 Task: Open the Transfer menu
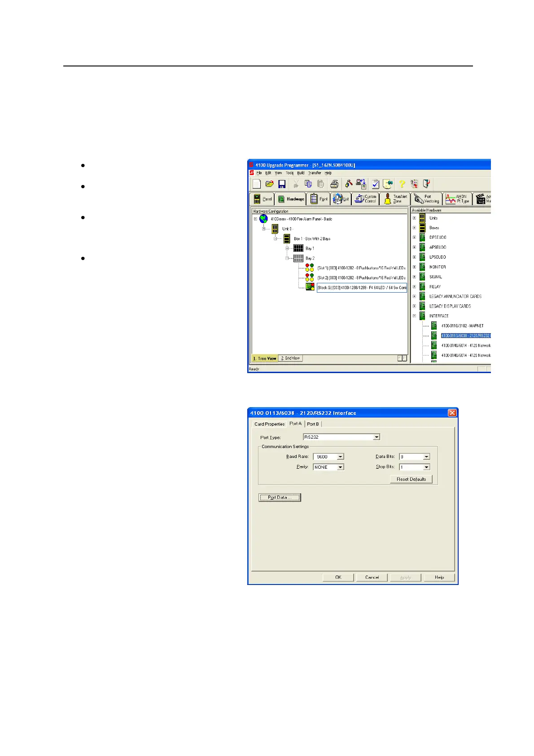click(x=315, y=173)
